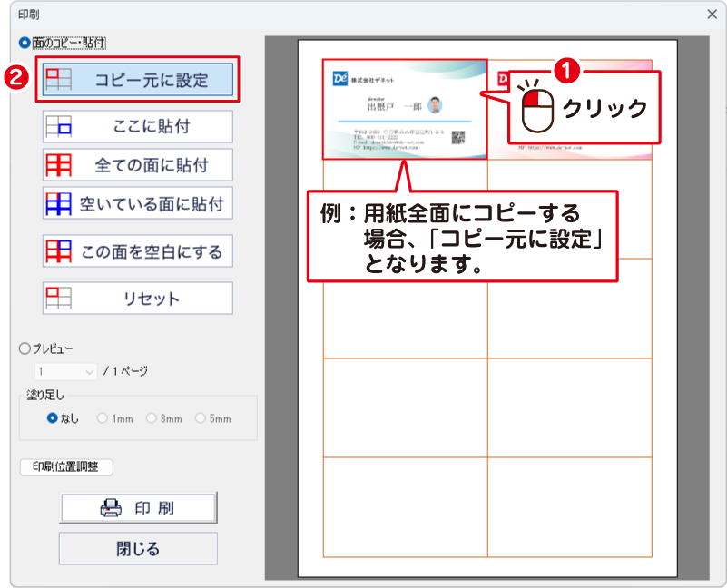Viewport: 727px width, 588px height.
Task: Click the top-left business card in preview
Action: pos(404,109)
